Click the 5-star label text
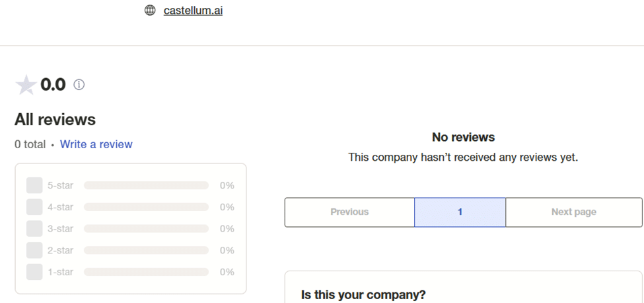 (x=60, y=185)
